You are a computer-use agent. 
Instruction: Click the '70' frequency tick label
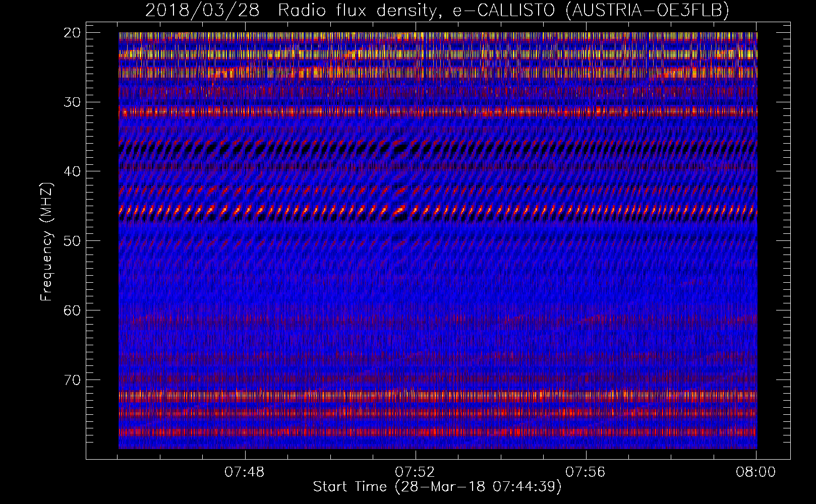point(73,380)
